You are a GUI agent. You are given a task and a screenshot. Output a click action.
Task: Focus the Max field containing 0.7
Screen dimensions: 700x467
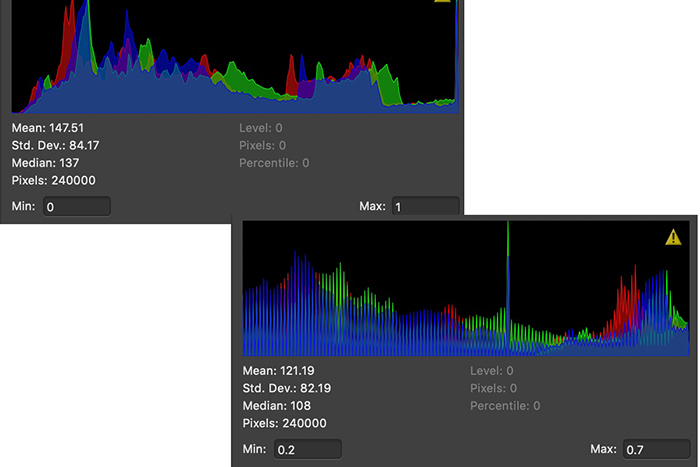[x=656, y=449]
